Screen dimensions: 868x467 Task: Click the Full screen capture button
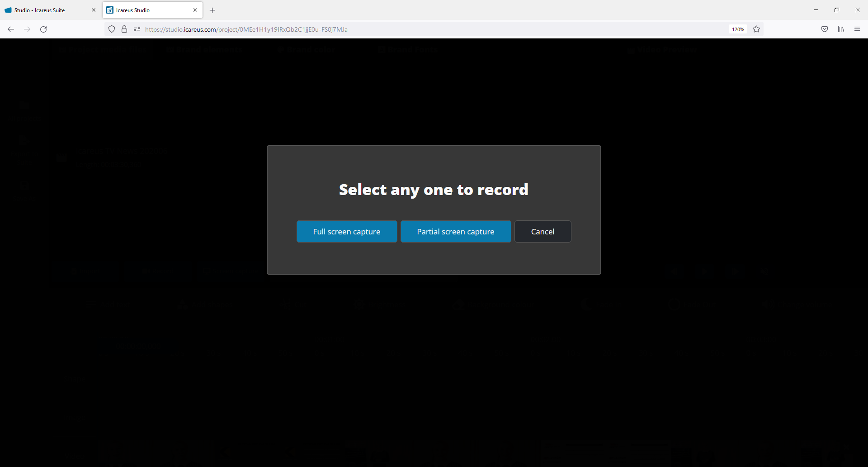(x=347, y=232)
